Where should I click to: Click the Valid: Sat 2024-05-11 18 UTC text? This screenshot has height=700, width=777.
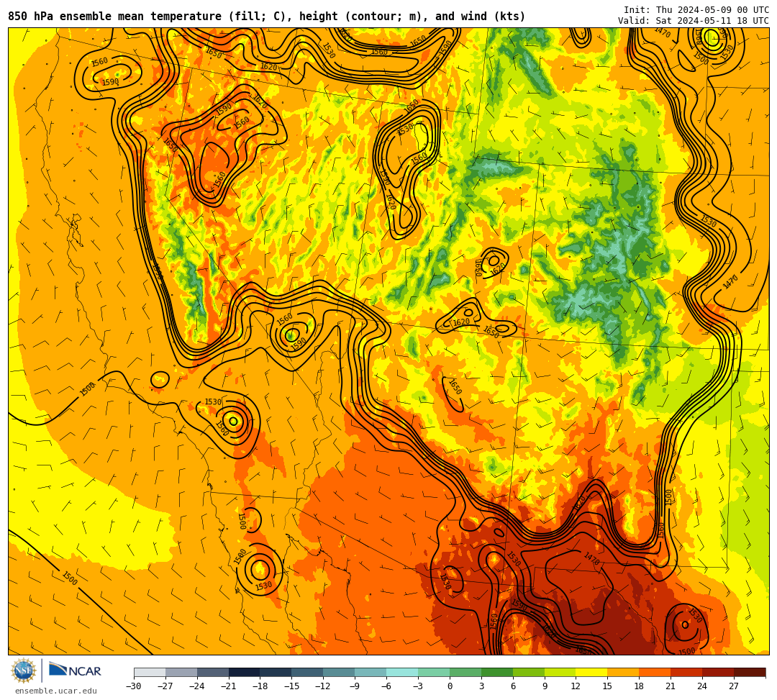point(694,21)
